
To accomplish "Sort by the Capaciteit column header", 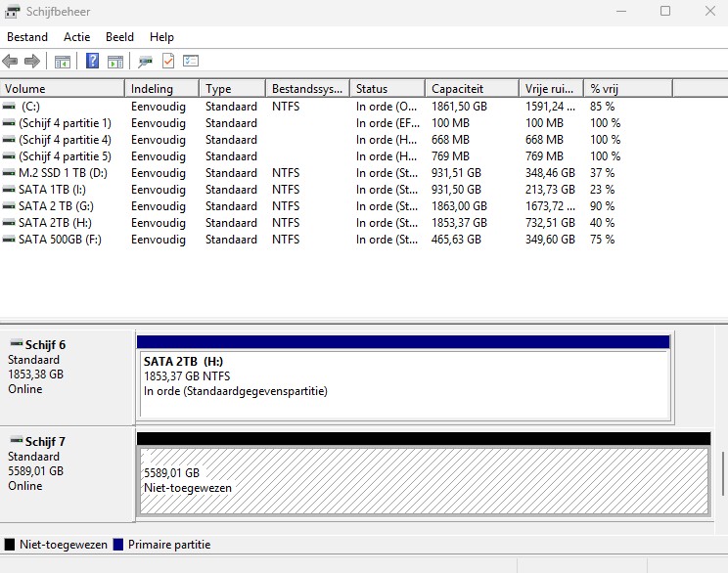I will 472,89.
